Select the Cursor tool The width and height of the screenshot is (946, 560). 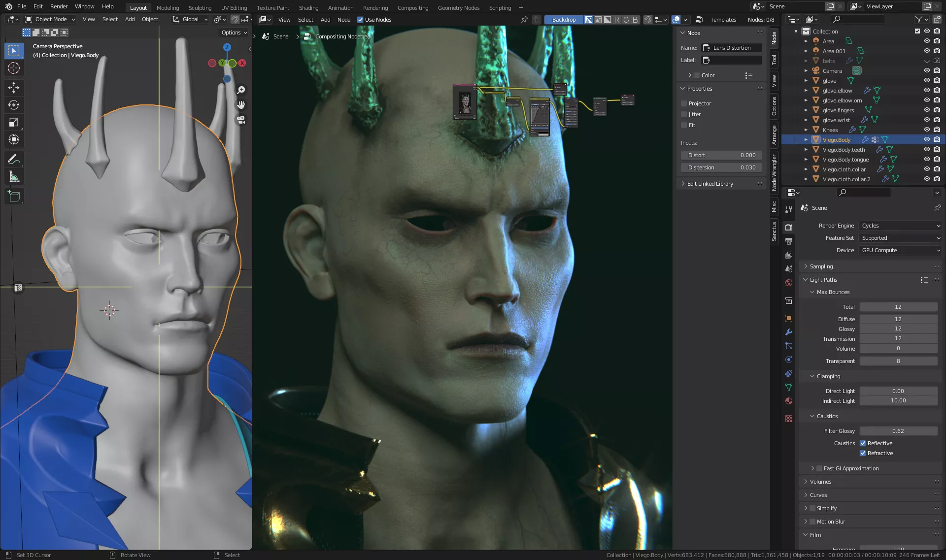click(x=14, y=68)
